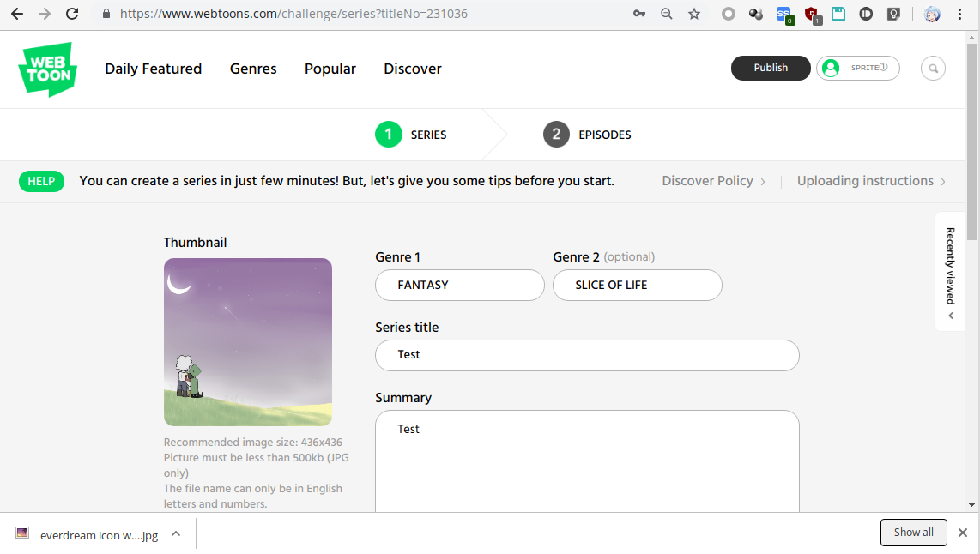980x554 pixels.
Task: Open the uBlock Origin extension icon
Action: 811,14
